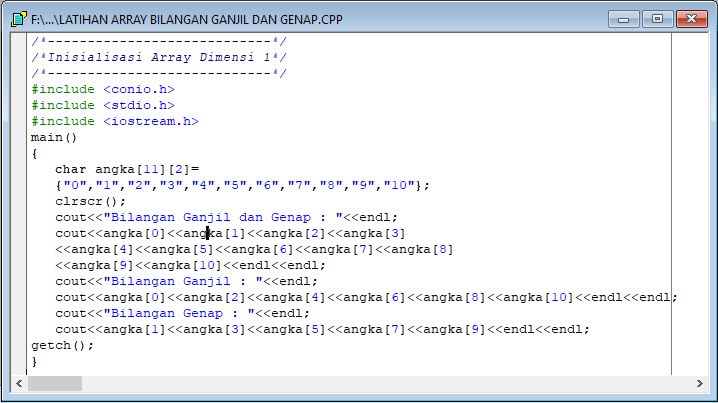Click the getch(); statement
The width and height of the screenshot is (718, 403).
click(62, 346)
